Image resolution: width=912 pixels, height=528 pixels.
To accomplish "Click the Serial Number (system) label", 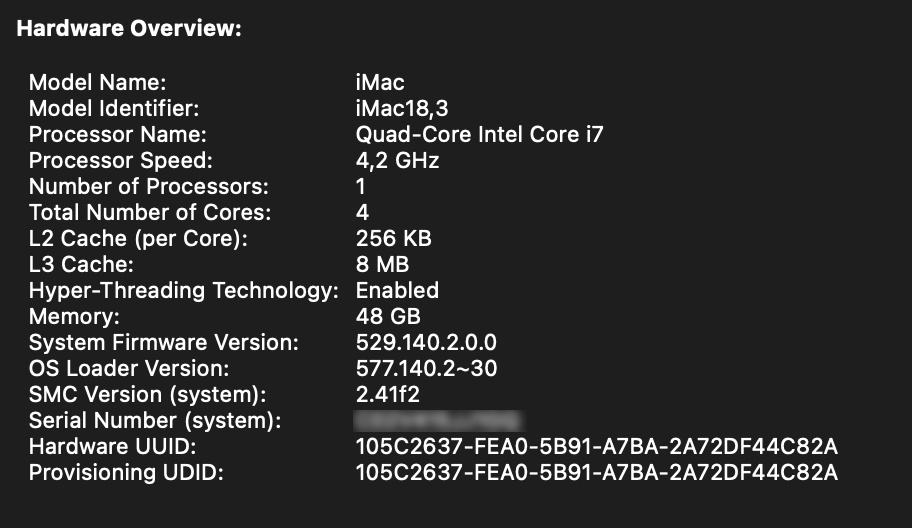I will [154, 420].
